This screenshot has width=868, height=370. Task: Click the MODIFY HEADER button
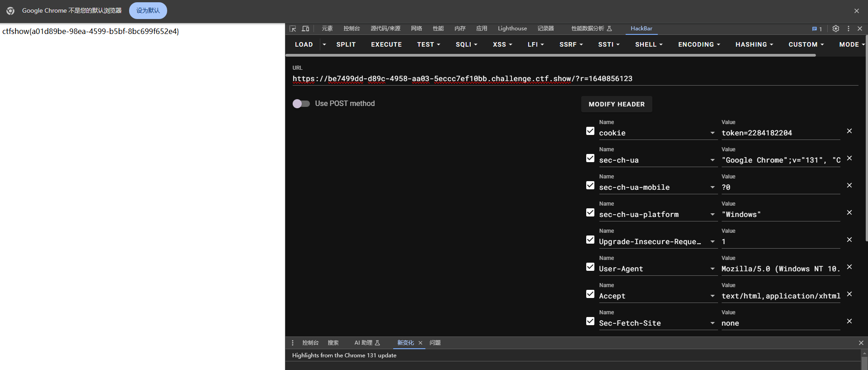617,104
